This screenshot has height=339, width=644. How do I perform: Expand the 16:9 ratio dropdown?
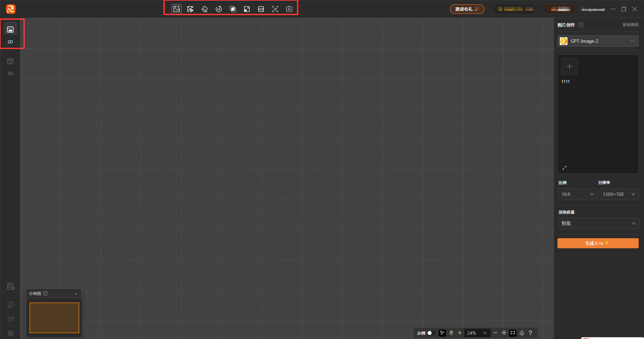578,194
